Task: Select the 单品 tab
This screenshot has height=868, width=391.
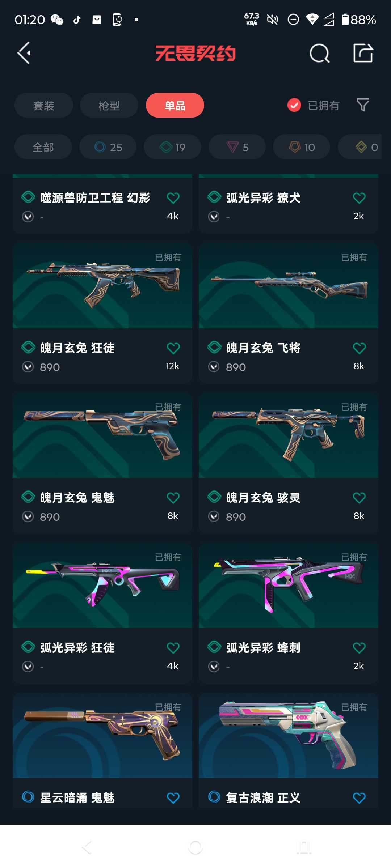Action: point(175,105)
